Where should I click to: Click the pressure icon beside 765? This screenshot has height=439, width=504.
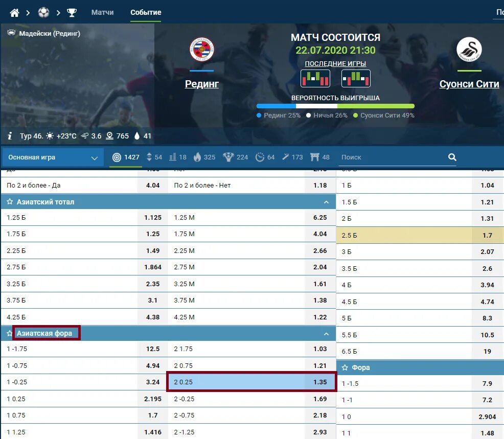tap(109, 136)
